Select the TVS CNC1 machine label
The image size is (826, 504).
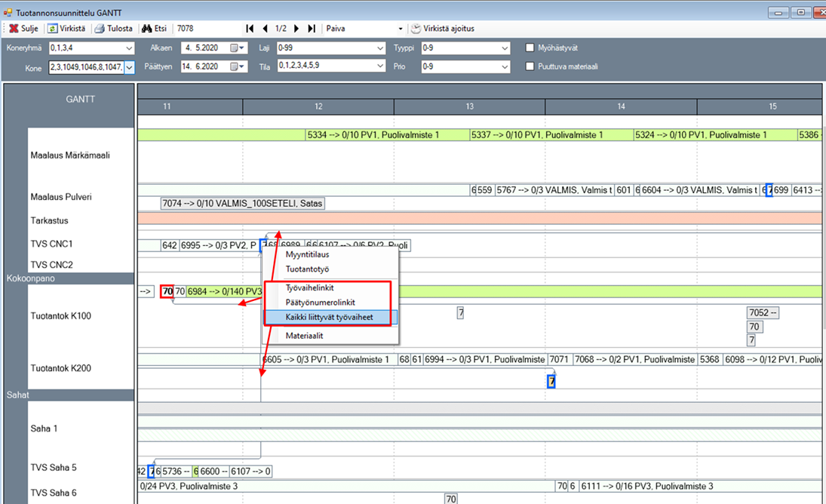click(51, 244)
